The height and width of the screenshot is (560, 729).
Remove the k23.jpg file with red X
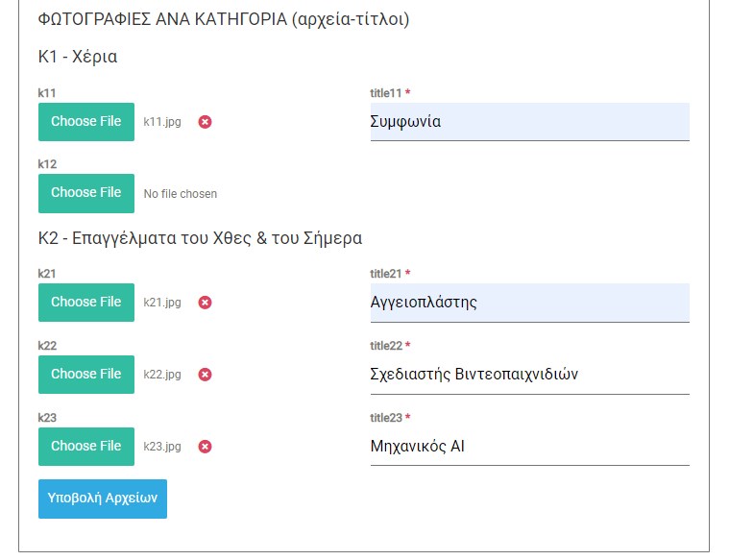[x=205, y=447]
